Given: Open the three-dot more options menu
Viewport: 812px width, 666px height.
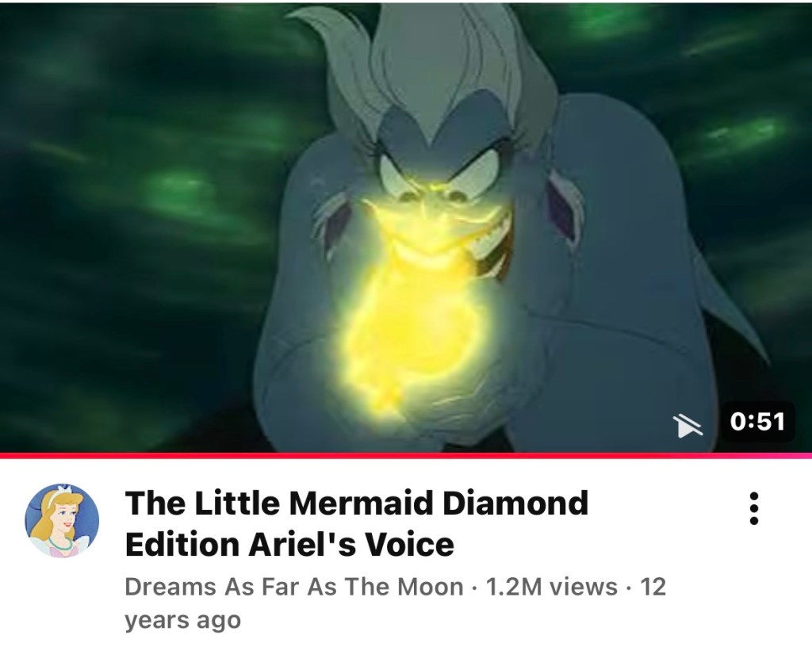Looking at the screenshot, I should click(x=754, y=508).
